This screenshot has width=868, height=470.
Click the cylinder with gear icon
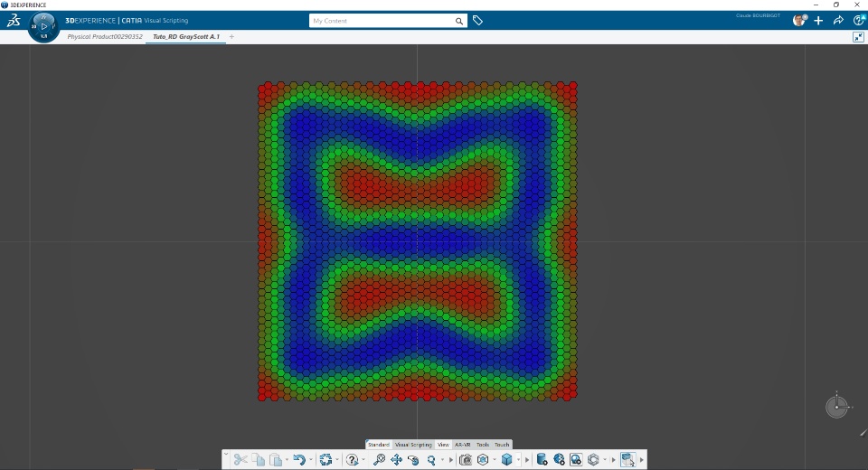[x=542, y=459]
